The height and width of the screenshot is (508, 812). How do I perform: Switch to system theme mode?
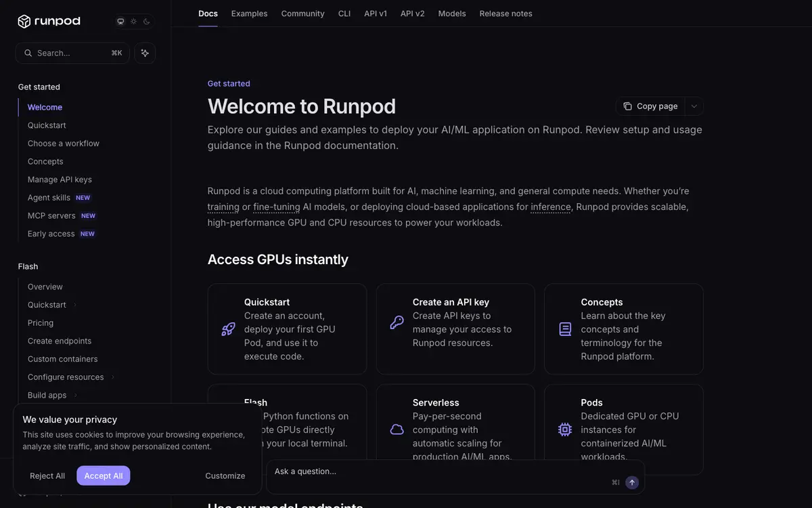tap(120, 22)
